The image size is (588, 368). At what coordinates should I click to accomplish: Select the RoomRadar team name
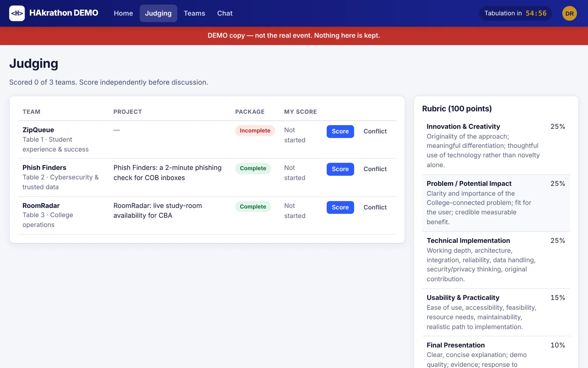point(41,206)
